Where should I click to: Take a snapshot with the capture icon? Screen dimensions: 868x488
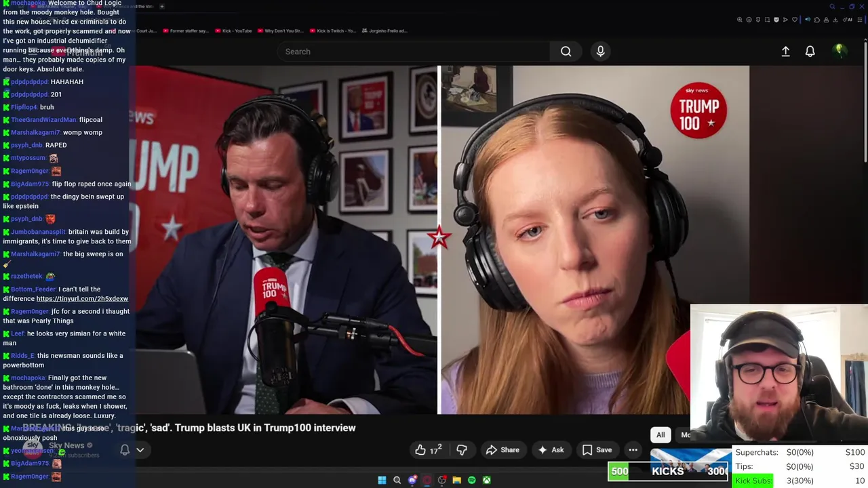click(767, 20)
